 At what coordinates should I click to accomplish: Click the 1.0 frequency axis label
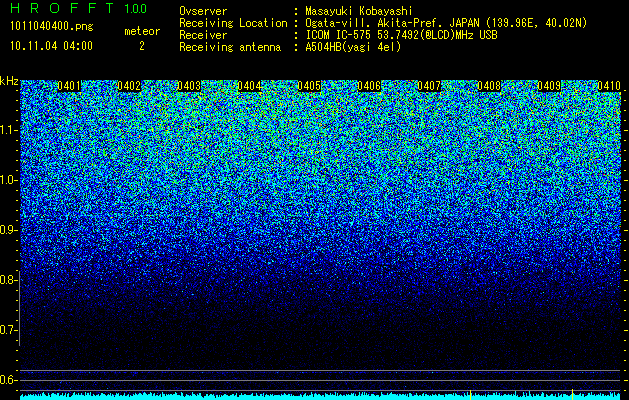(x=7, y=180)
